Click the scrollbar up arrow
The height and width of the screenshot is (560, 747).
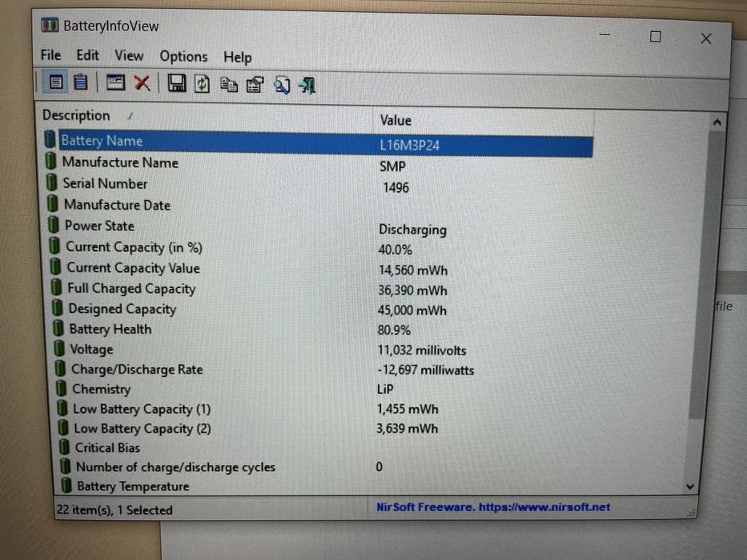point(717,123)
